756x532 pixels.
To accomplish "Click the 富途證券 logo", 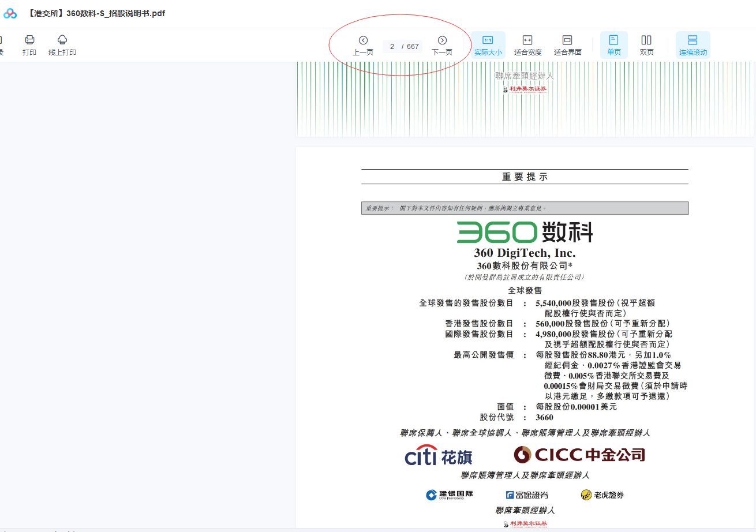I will (527, 494).
